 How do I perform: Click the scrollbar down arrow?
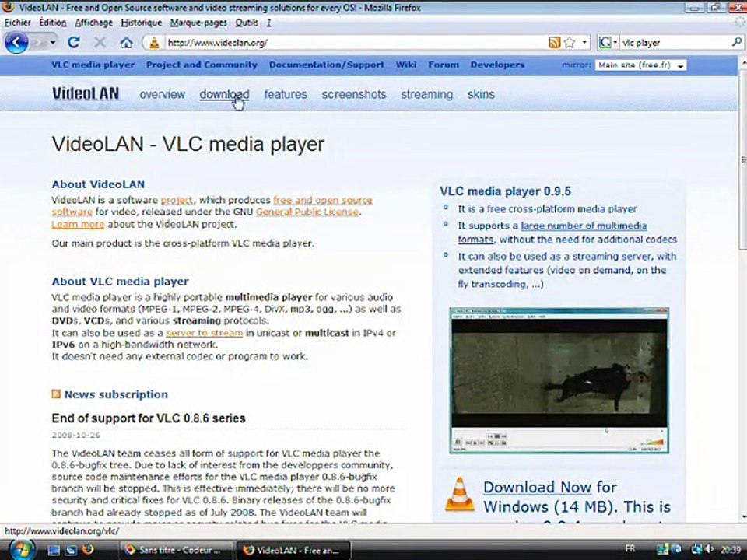pyautogui.click(x=742, y=517)
